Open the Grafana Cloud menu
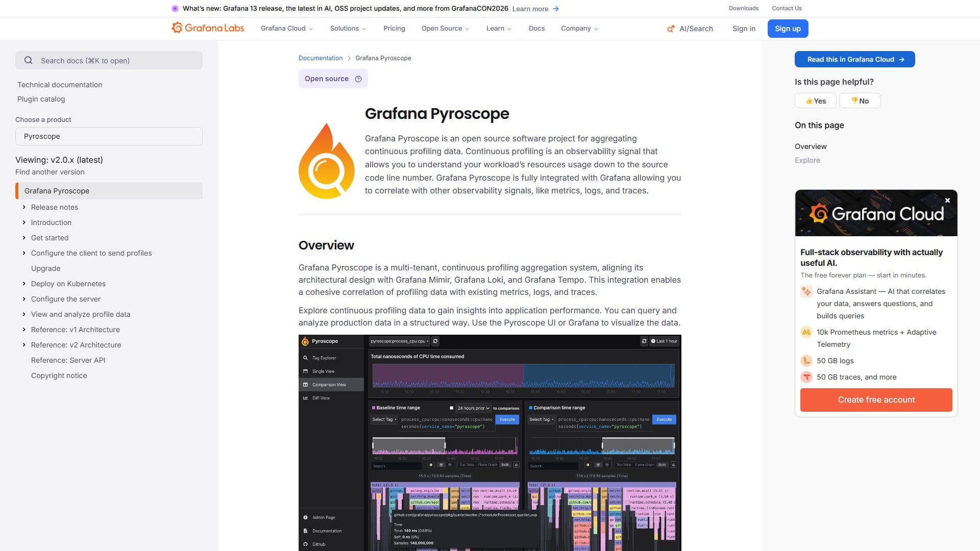 point(287,29)
